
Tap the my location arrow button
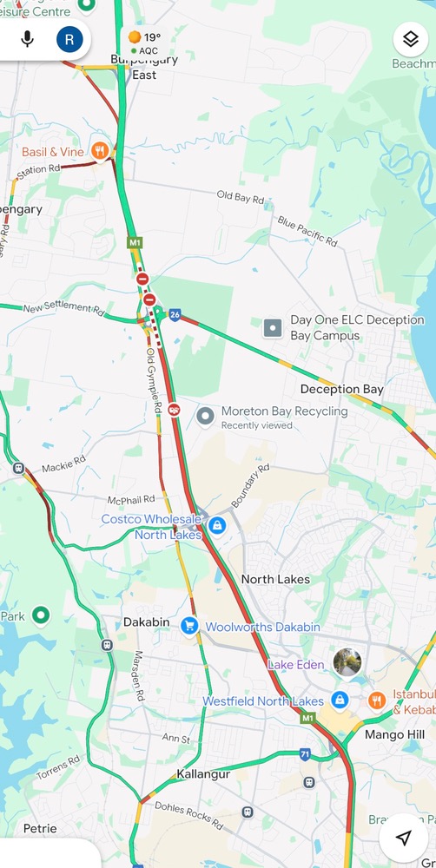coord(404,838)
